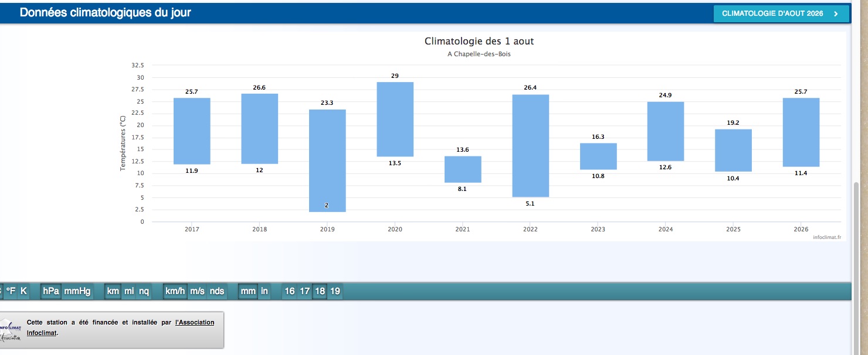
Task: Set wind speed unit to m/s
Action: coord(197,291)
